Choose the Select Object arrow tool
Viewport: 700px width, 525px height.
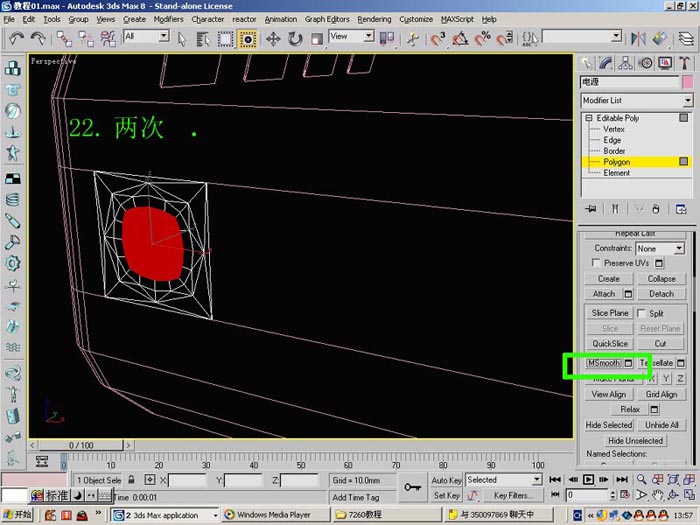182,39
